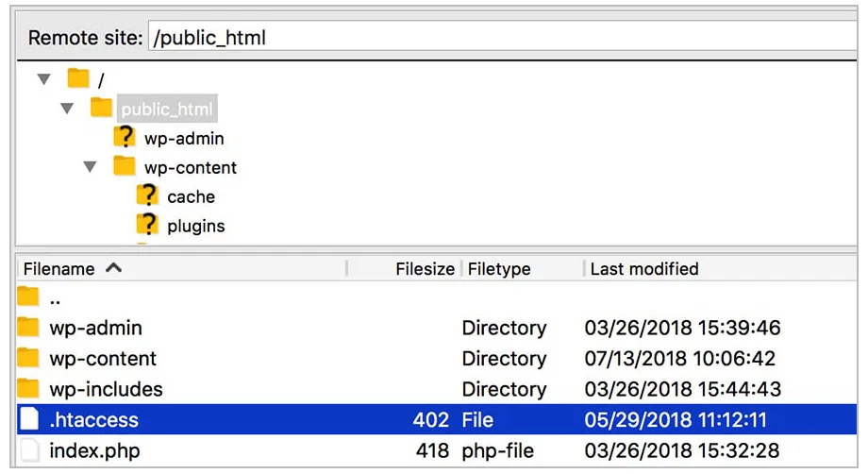Viewport: 868px width, 474px height.
Task: Select the root / folder icon in tree
Action: (78, 78)
